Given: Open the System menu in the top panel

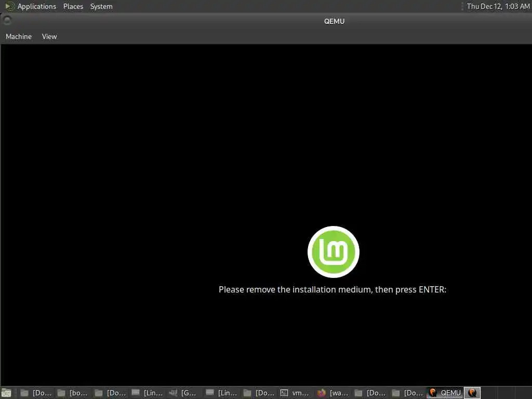Looking at the screenshot, I should coord(101,6).
